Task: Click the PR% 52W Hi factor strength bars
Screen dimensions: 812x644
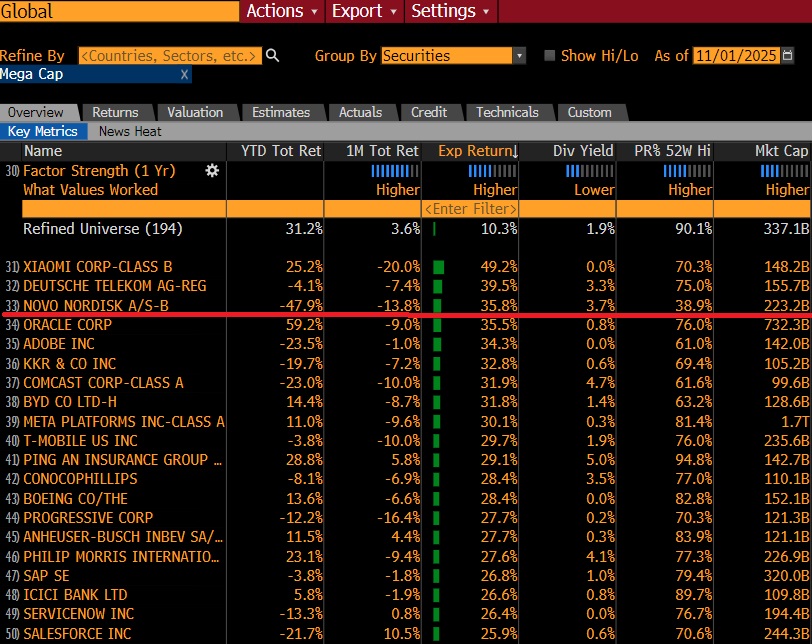Action: click(687, 171)
